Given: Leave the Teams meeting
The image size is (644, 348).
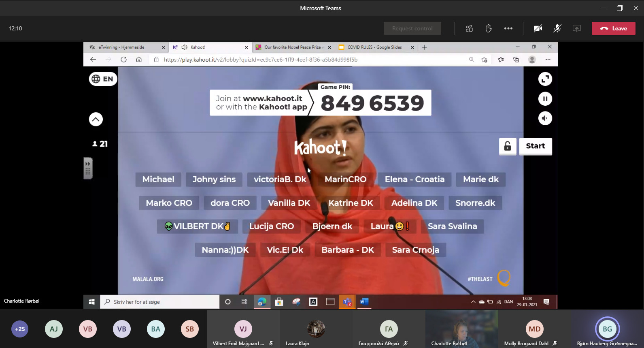Looking at the screenshot, I should pos(614,28).
